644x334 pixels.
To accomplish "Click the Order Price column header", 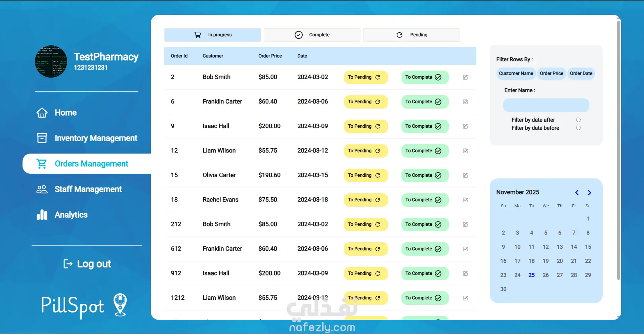I will click(270, 56).
